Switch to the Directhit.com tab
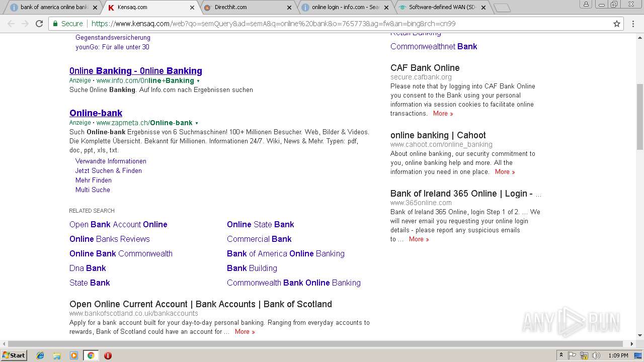The image size is (644, 362). [x=246, y=8]
